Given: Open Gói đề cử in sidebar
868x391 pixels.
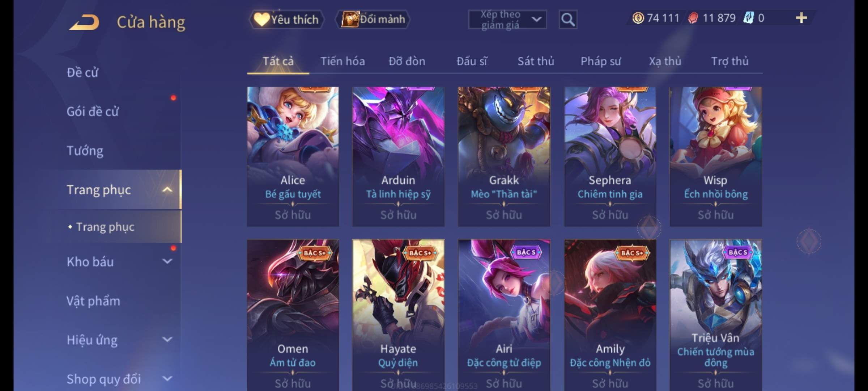Looking at the screenshot, I should 93,112.
